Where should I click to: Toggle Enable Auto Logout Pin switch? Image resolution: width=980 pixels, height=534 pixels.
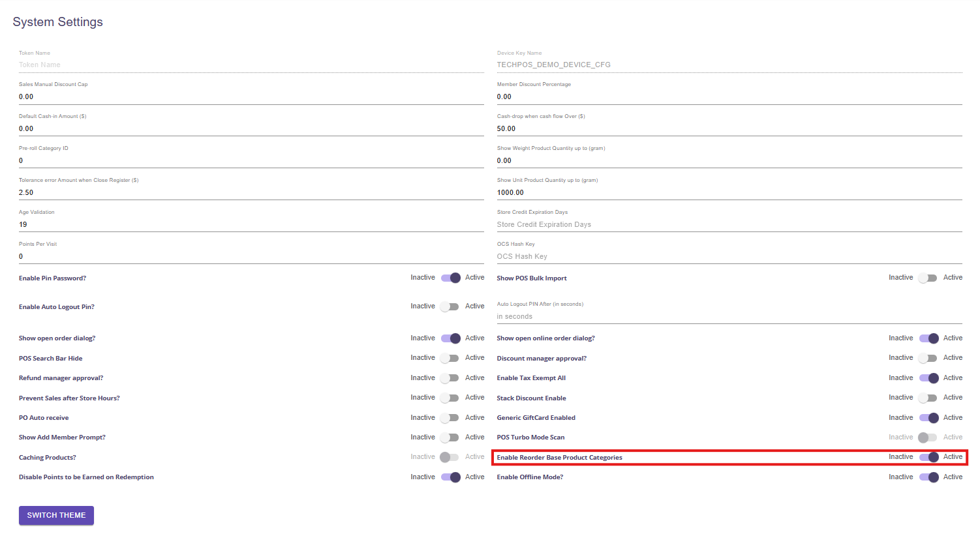click(x=450, y=306)
